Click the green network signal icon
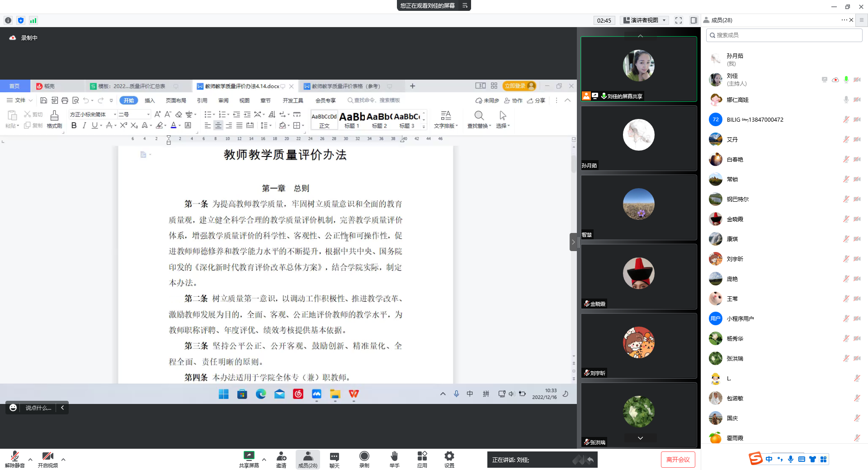The width and height of the screenshot is (868, 470). (x=33, y=20)
